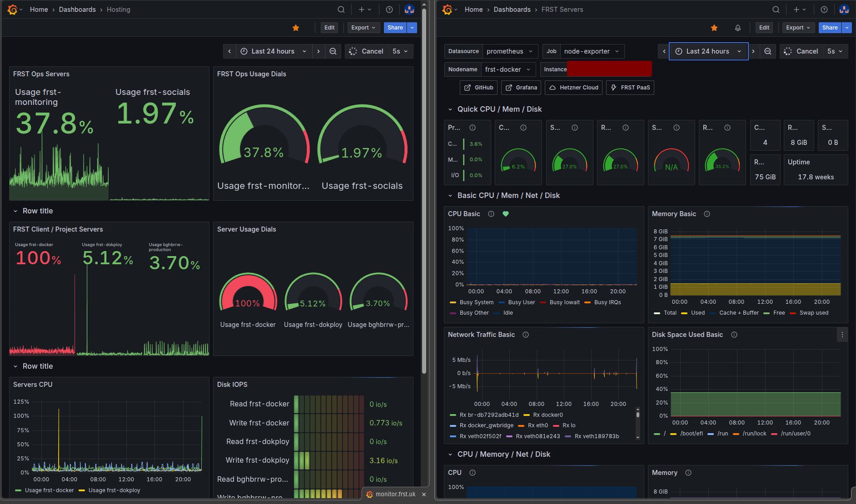This screenshot has width=856, height=504.
Task: Show info for CPU Basic panel
Action: pyautogui.click(x=491, y=214)
